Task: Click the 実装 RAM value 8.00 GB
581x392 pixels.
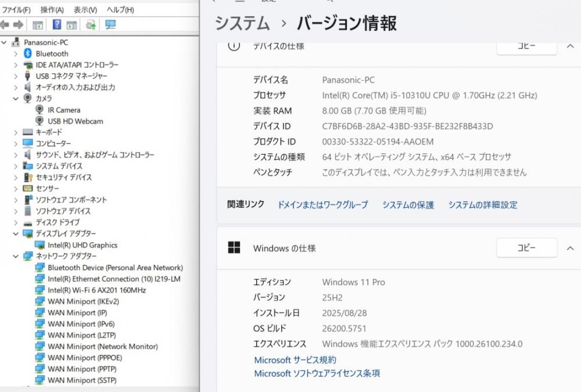Action: (374, 110)
